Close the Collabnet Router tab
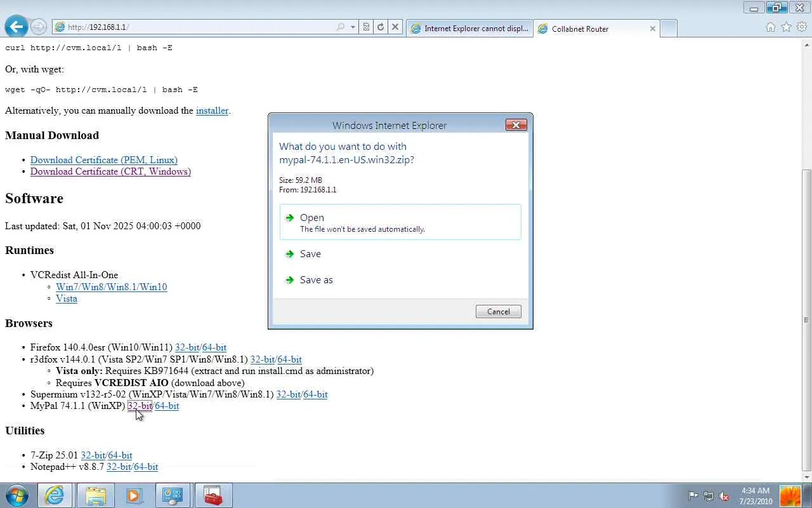Viewport: 812px width, 508px height. click(x=652, y=29)
